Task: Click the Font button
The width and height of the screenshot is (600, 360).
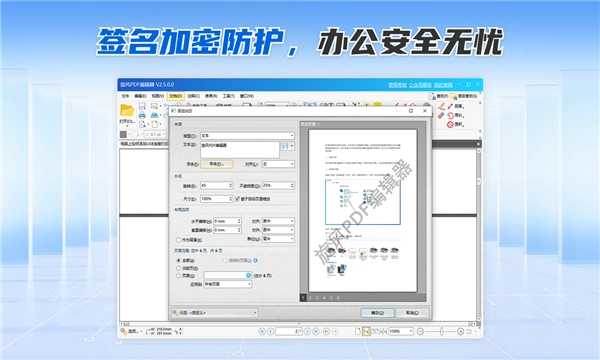Action: [x=217, y=164]
